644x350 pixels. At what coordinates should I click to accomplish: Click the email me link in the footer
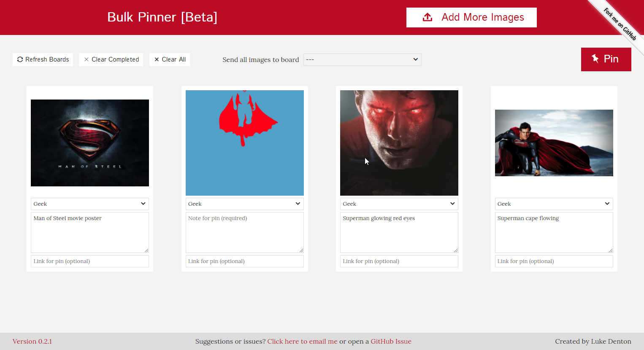[x=302, y=341]
